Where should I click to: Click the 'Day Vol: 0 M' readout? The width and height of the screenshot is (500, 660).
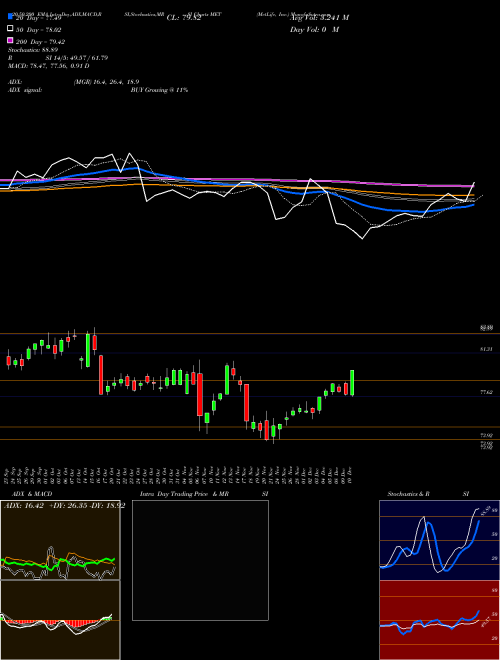point(314,30)
